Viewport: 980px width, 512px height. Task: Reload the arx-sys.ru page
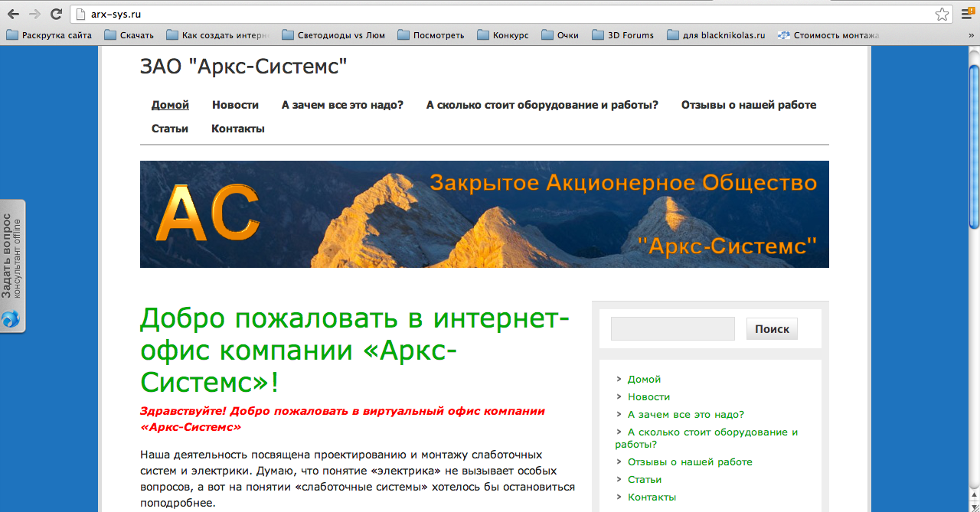(x=54, y=13)
